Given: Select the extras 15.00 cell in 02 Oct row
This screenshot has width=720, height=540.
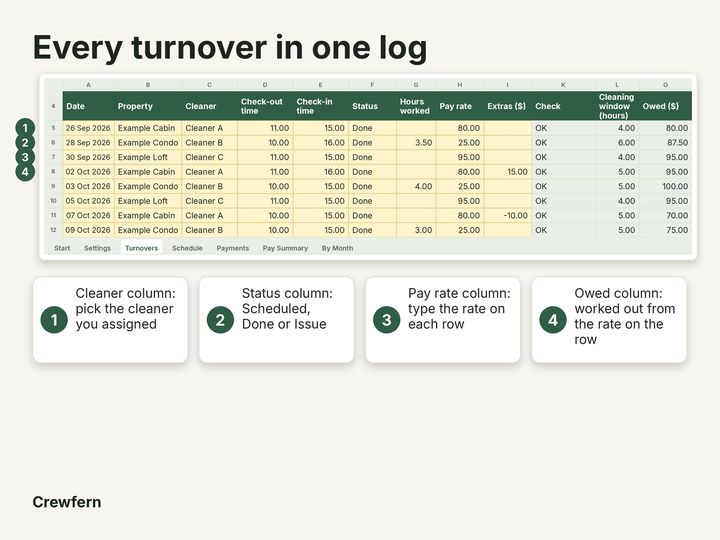Looking at the screenshot, I should (507, 172).
